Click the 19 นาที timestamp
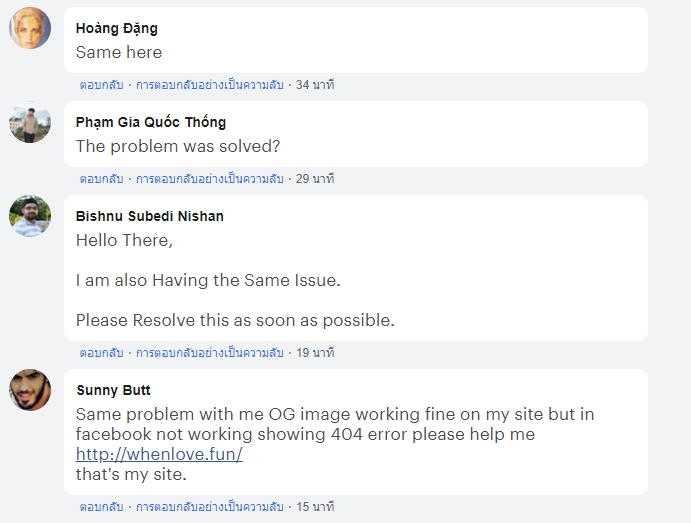This screenshot has height=523, width=691. [315, 353]
